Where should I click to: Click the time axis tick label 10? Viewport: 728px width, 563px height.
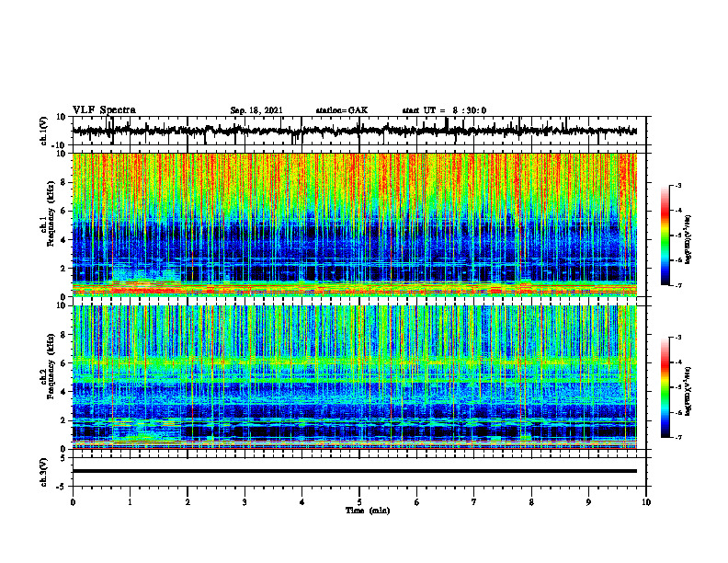click(646, 502)
